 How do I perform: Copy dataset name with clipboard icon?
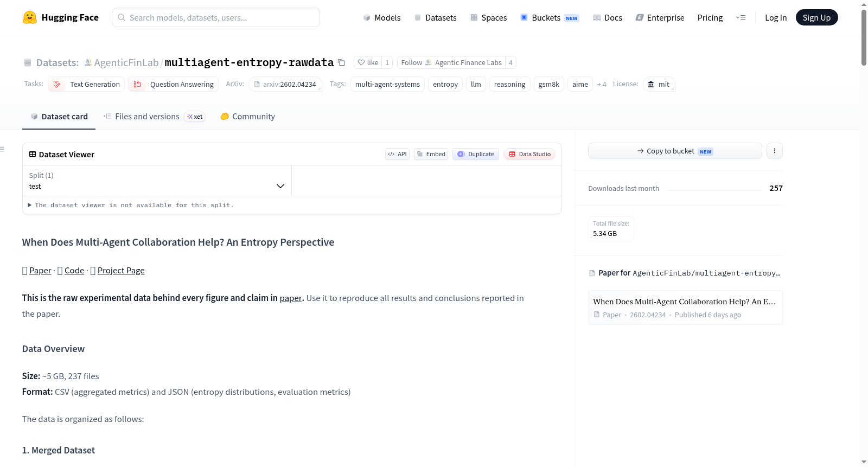click(x=341, y=62)
